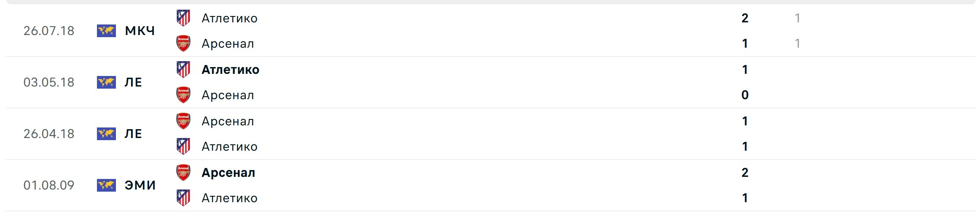
Task: Click Arsenal crest in 03.05.18 match
Action: [183, 95]
